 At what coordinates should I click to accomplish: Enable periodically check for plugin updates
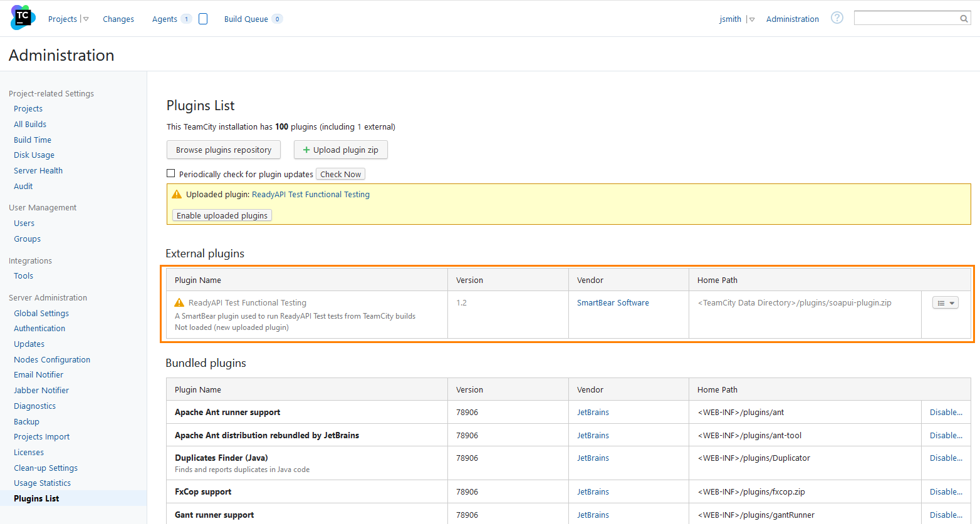coord(170,173)
